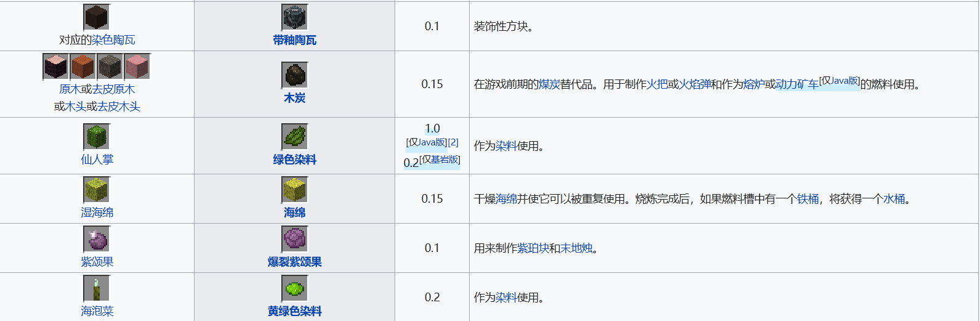980x321 pixels.
Task: Click the wet sponge block icon
Action: click(97, 190)
